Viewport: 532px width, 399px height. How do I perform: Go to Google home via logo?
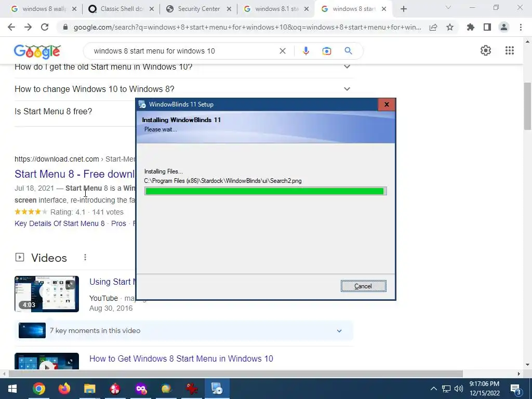pyautogui.click(x=37, y=51)
